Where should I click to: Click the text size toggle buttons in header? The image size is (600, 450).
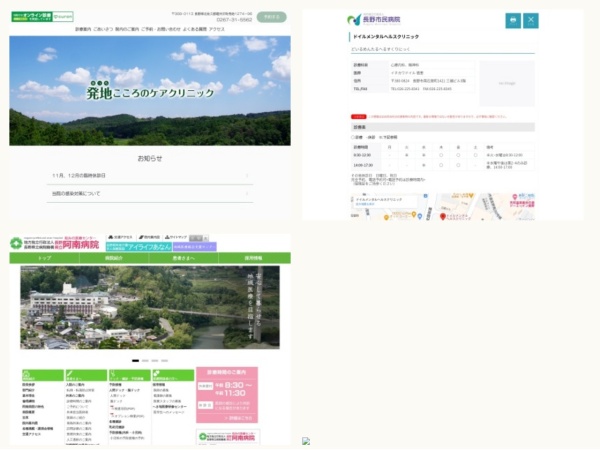tap(199, 238)
